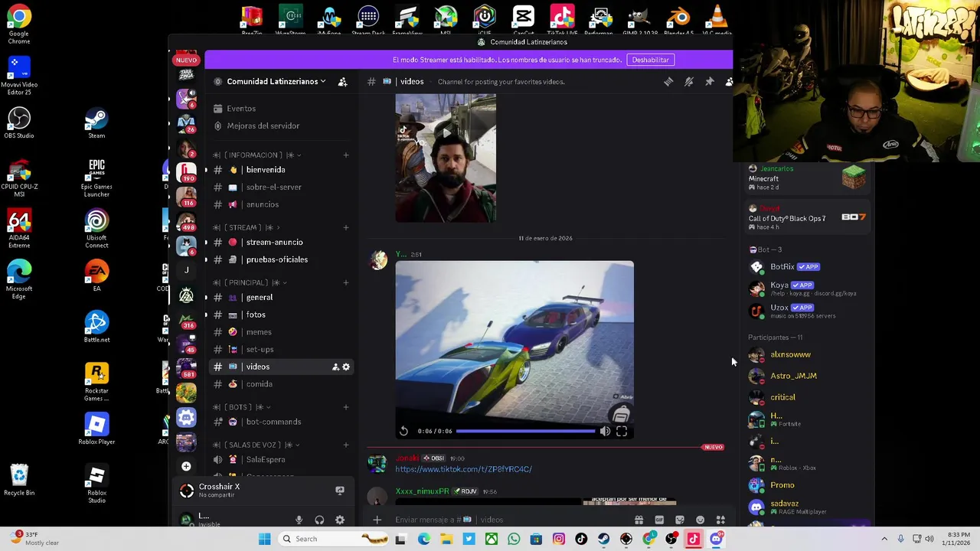Open GIF picker in message bar
Image resolution: width=980 pixels, height=551 pixels.
659,520
